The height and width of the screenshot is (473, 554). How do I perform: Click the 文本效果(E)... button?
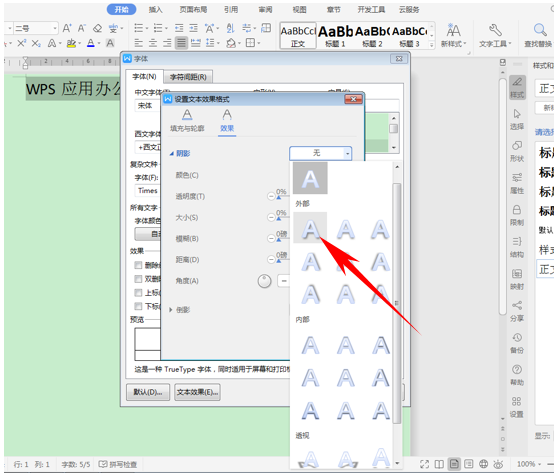click(198, 392)
